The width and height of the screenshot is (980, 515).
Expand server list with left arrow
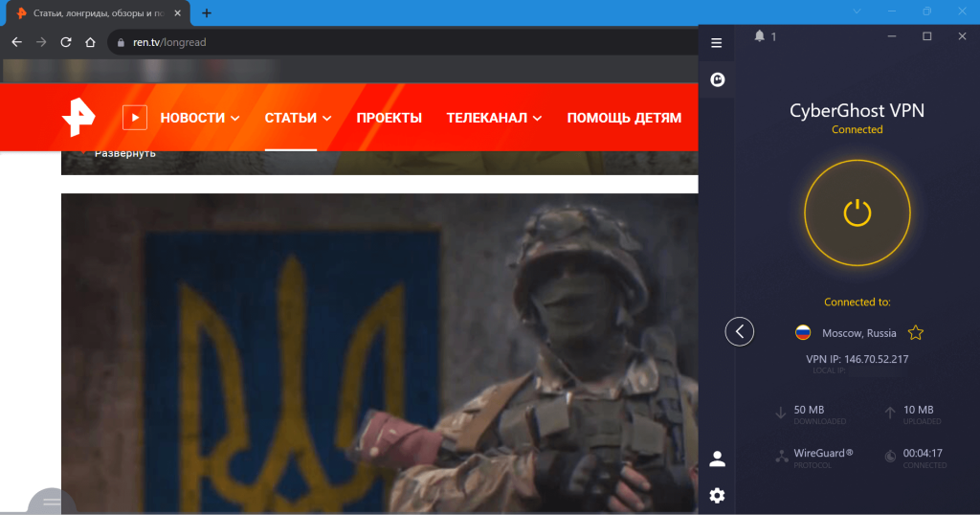pyautogui.click(x=740, y=331)
